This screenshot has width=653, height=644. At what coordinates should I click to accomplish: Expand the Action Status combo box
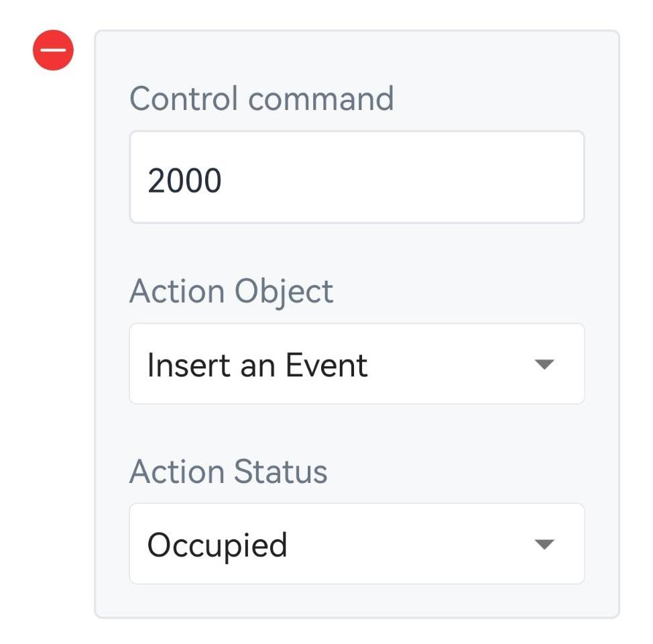(x=357, y=544)
